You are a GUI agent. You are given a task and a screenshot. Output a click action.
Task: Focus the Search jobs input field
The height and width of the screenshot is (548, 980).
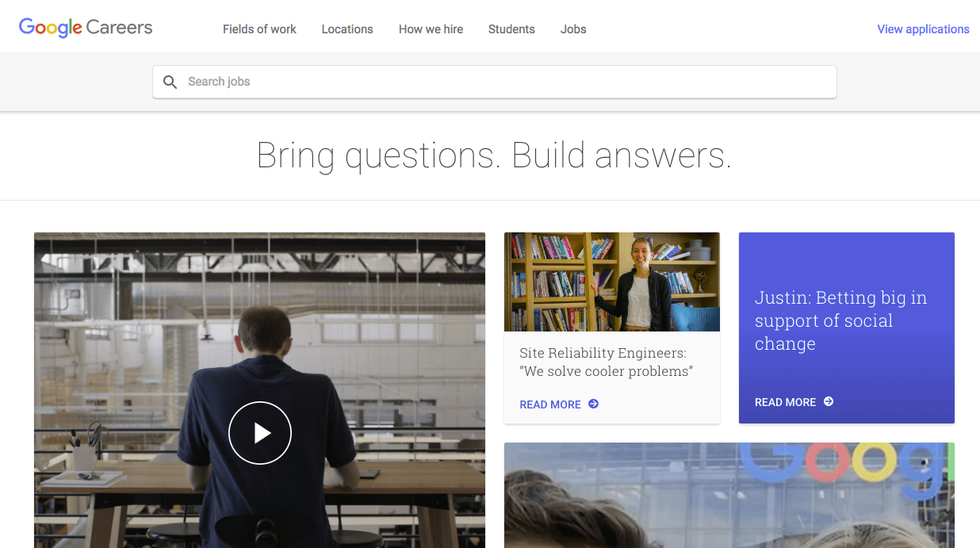pos(495,82)
